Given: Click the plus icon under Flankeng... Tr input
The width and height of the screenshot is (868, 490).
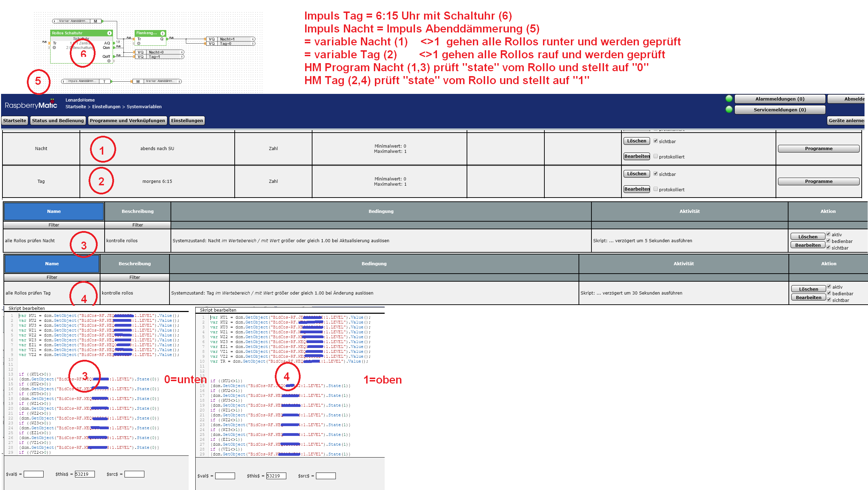Looking at the screenshot, I should [x=139, y=44].
